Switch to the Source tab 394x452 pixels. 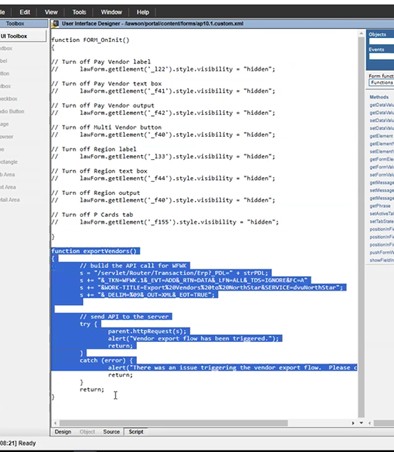coord(111,432)
